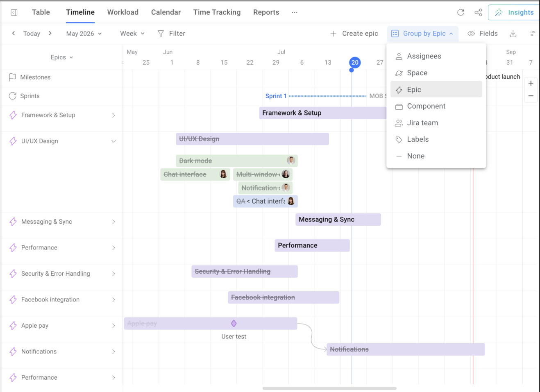Open the Messaging & Sync timeline bar
The width and height of the screenshot is (540, 392).
tap(338, 220)
